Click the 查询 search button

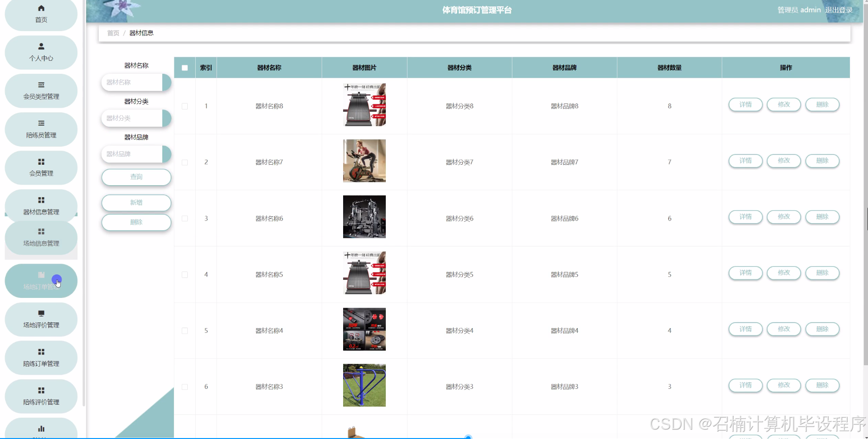coord(136,177)
